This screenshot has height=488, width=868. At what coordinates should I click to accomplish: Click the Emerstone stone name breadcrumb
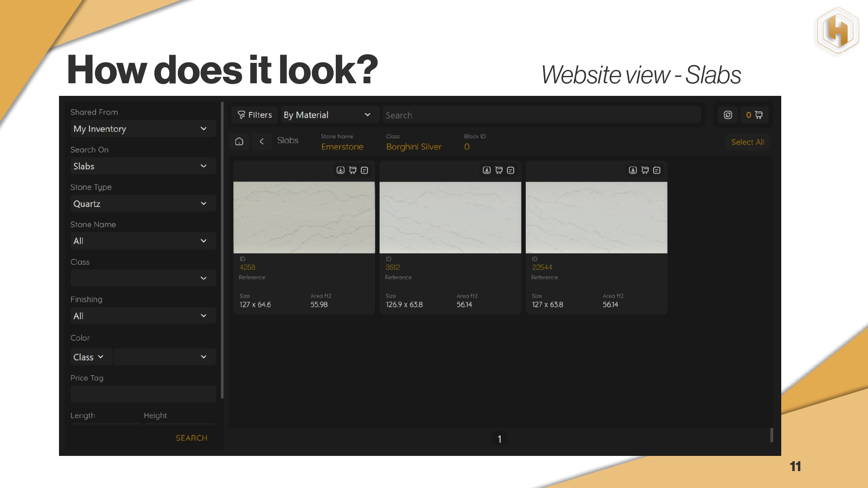(342, 147)
